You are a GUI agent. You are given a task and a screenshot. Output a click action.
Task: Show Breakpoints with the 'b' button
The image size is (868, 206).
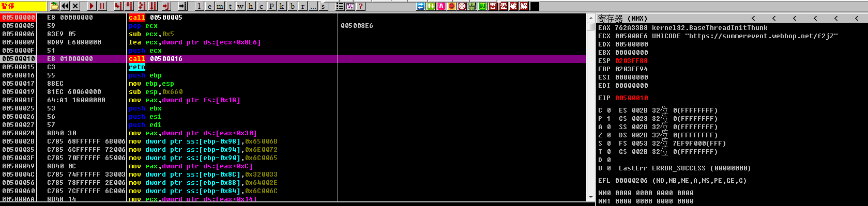pos(293,6)
